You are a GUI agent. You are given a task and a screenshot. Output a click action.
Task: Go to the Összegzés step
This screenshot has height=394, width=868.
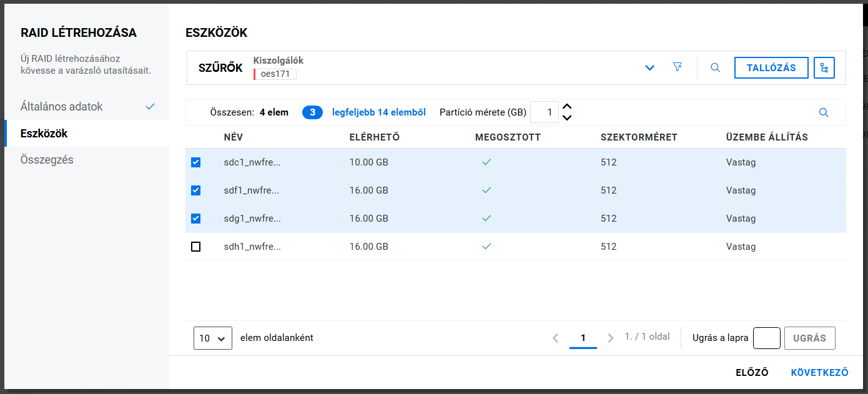(x=47, y=160)
